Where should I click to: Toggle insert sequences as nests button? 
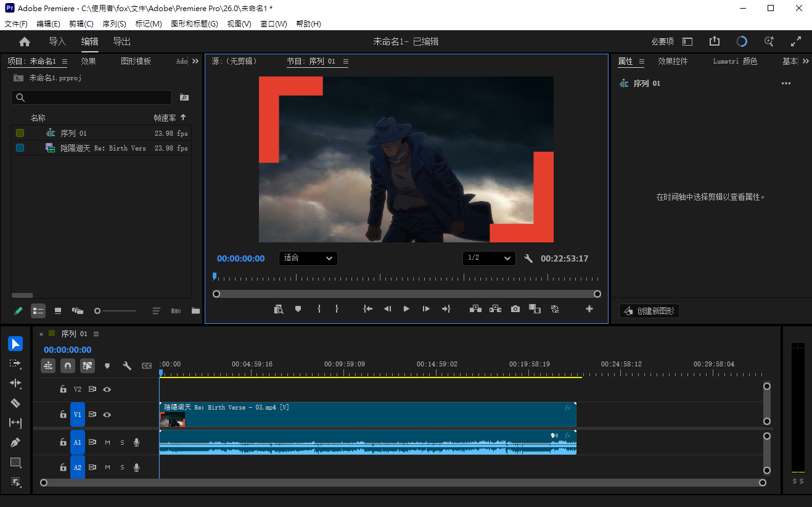(x=48, y=366)
